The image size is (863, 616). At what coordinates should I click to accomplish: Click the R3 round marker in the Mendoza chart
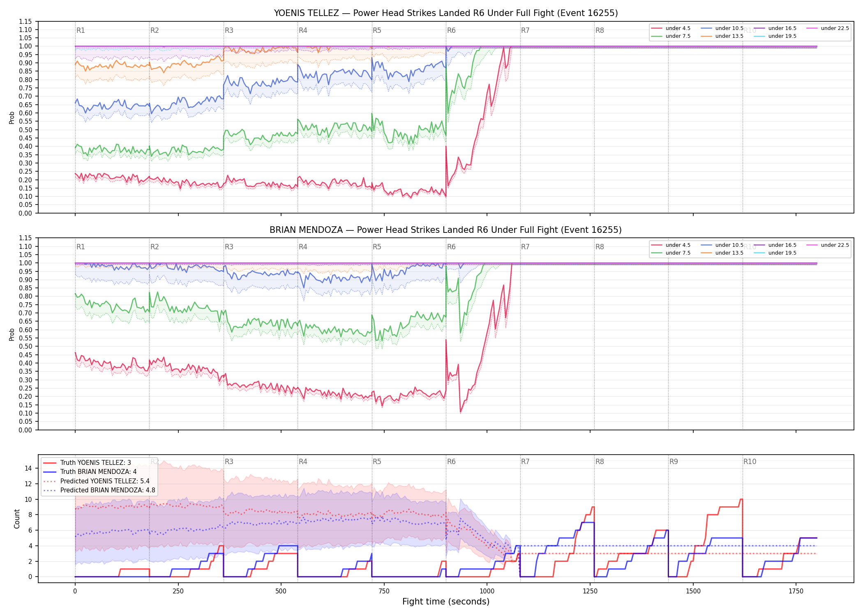click(x=229, y=247)
